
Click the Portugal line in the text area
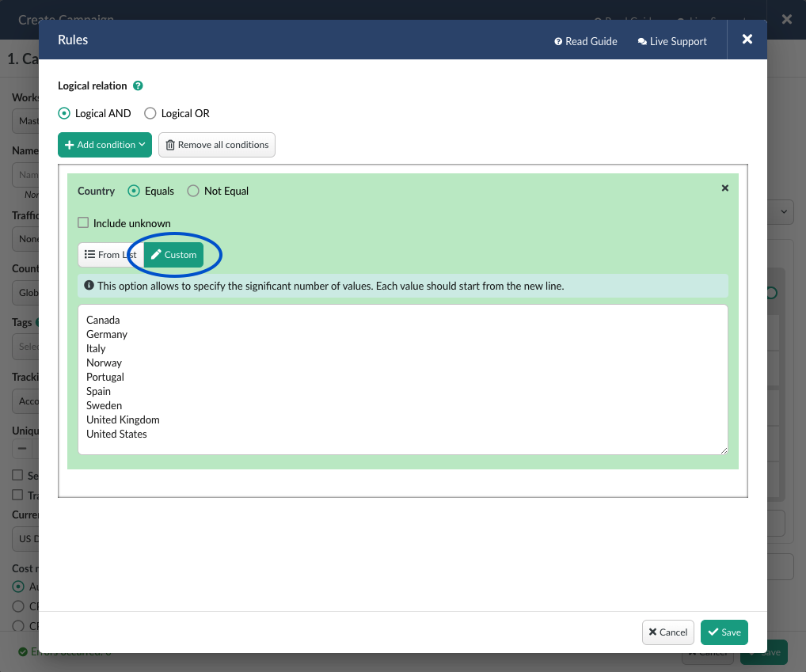click(x=105, y=377)
